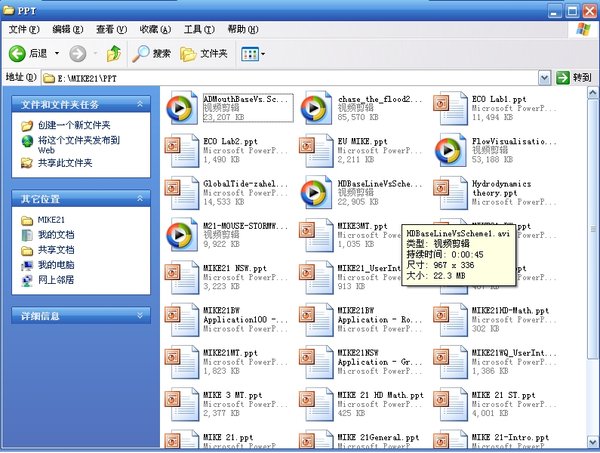Expand the address bar dropdown
600x453 pixels.
(546, 77)
